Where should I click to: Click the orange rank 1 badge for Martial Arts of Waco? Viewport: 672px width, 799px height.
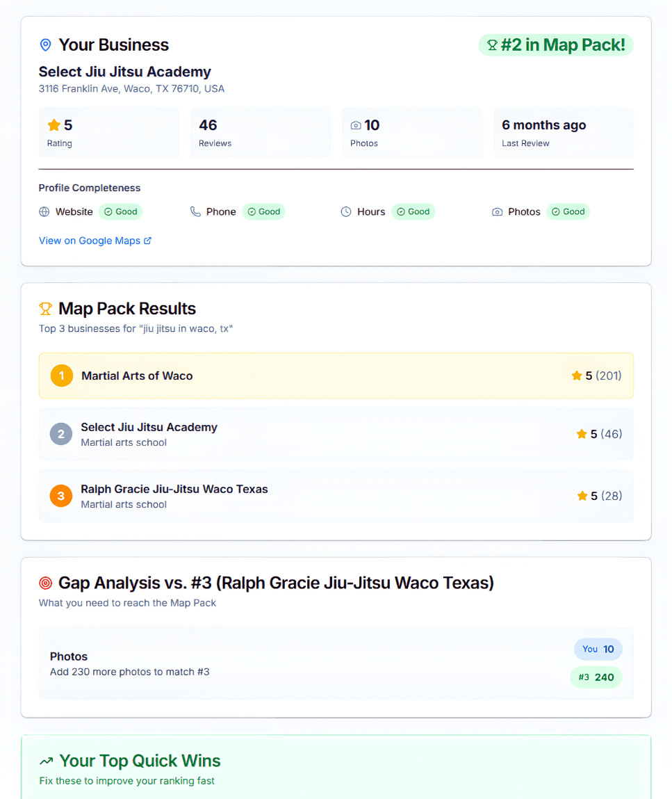pos(60,375)
